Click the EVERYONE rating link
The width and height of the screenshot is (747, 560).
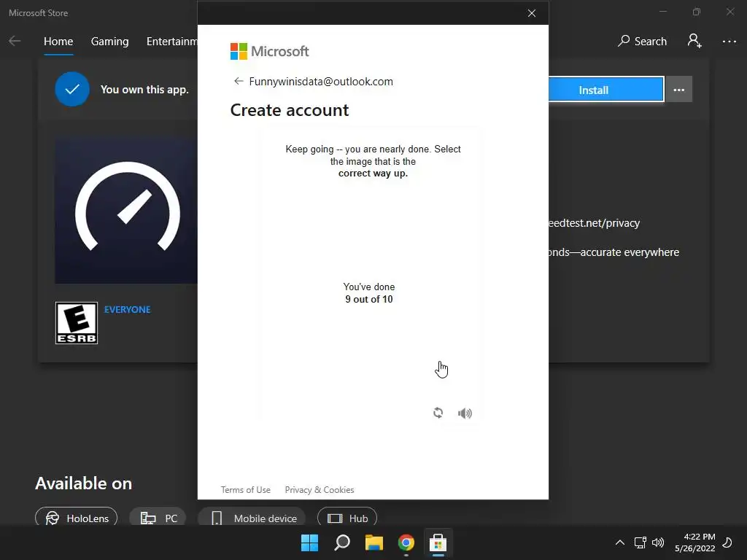127,309
